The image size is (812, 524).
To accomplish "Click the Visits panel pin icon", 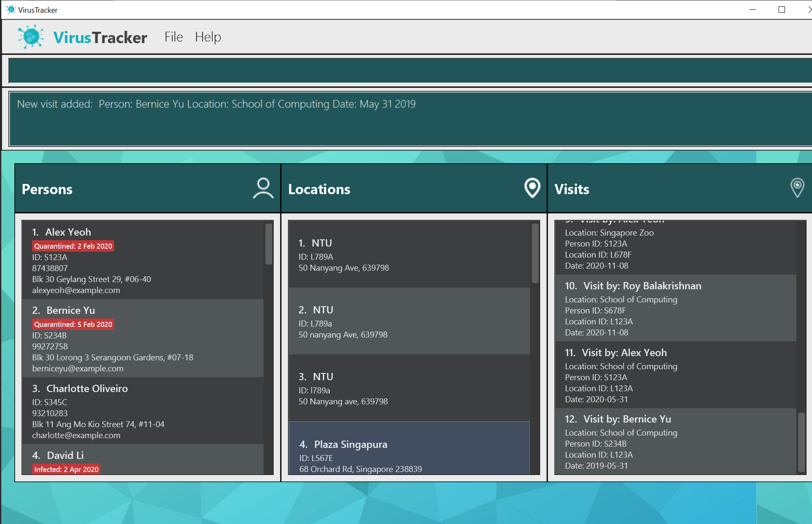I will [x=797, y=187].
